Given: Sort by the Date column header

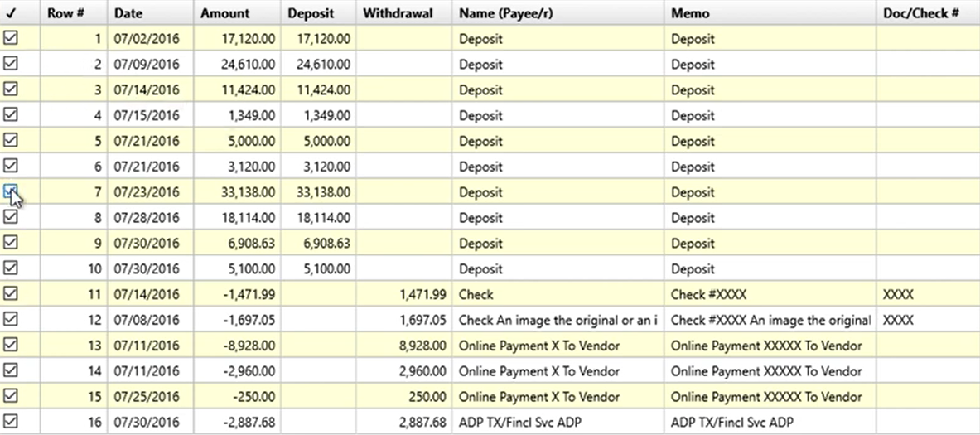Looking at the screenshot, I should pos(151,12).
